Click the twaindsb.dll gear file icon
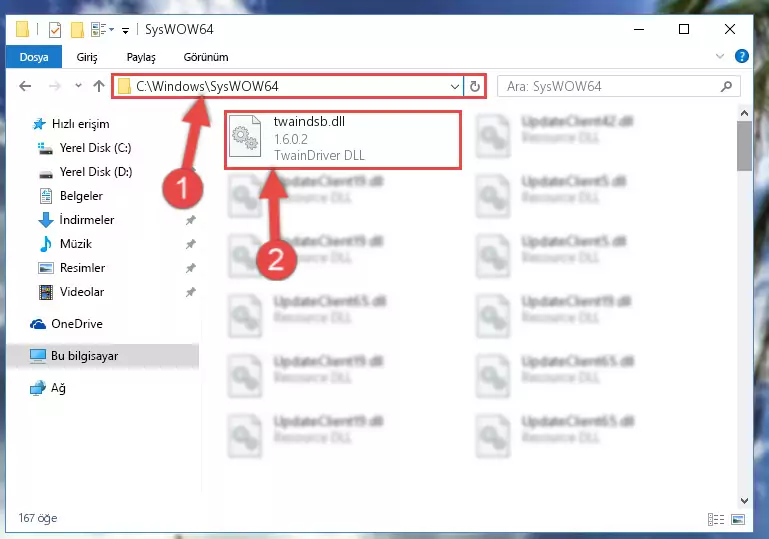Image resolution: width=769 pixels, height=539 pixels. click(x=245, y=136)
